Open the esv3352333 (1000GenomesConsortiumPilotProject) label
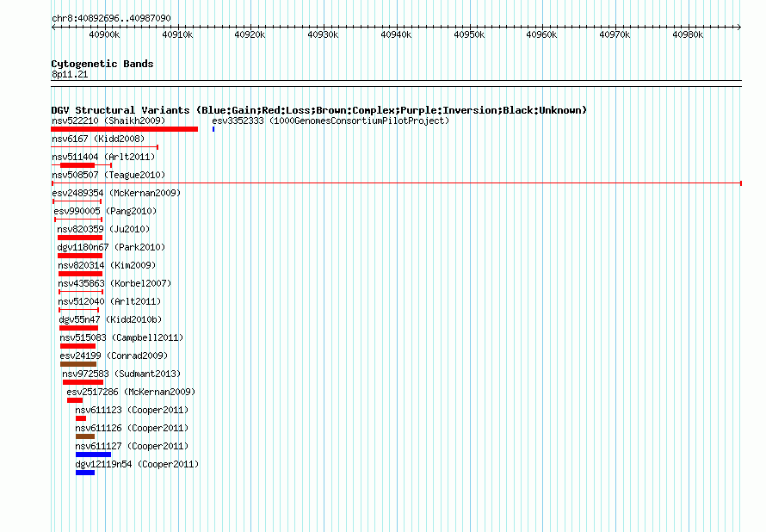The height and width of the screenshot is (532, 766). tap(330, 121)
